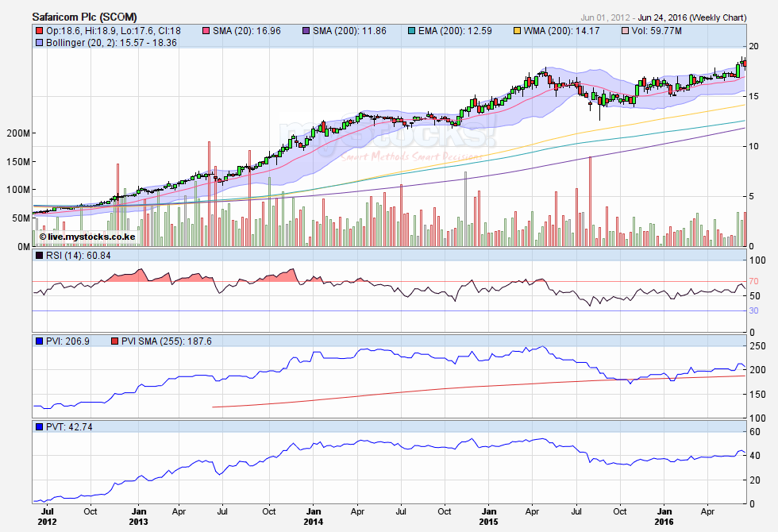Select the black RSI (14) legend marker
778x532 pixels.
[x=39, y=255]
